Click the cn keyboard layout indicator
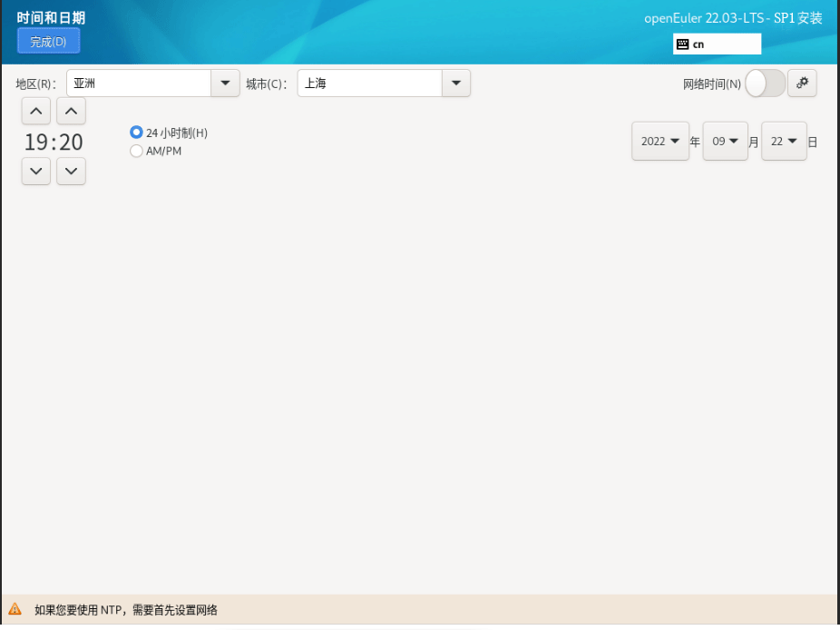Viewport: 840px width, 630px height. point(717,44)
